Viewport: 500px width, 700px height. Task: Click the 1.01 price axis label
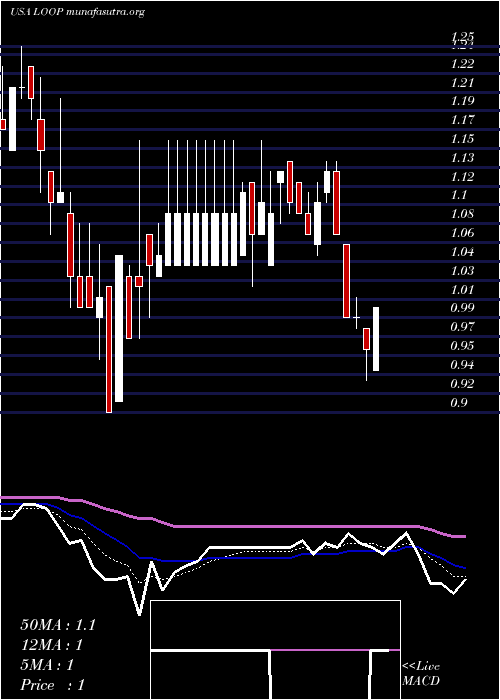(462, 289)
